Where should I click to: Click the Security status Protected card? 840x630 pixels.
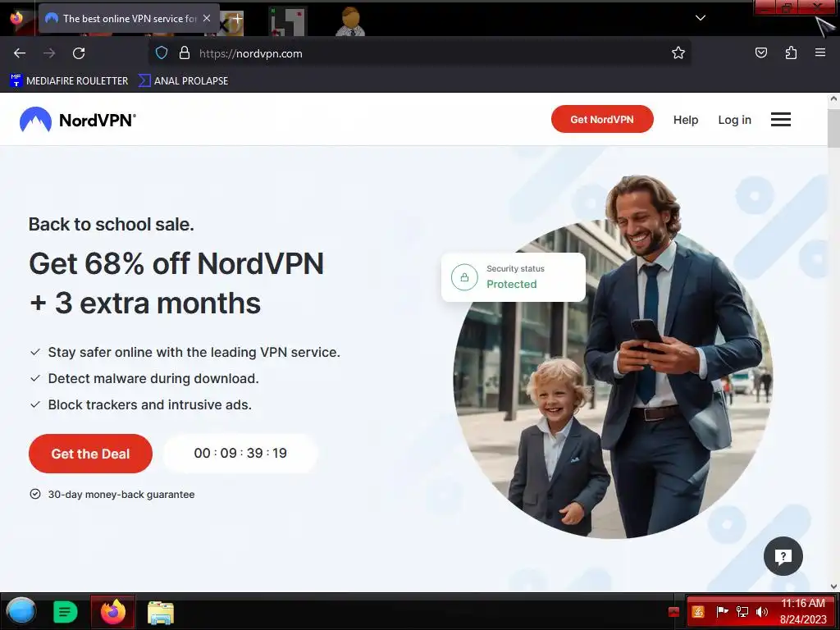pos(514,277)
